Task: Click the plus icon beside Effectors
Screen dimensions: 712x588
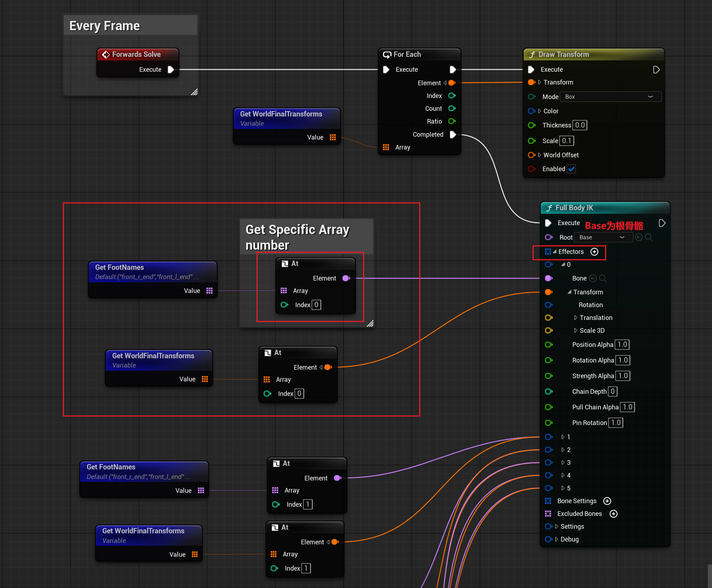Action: point(594,252)
